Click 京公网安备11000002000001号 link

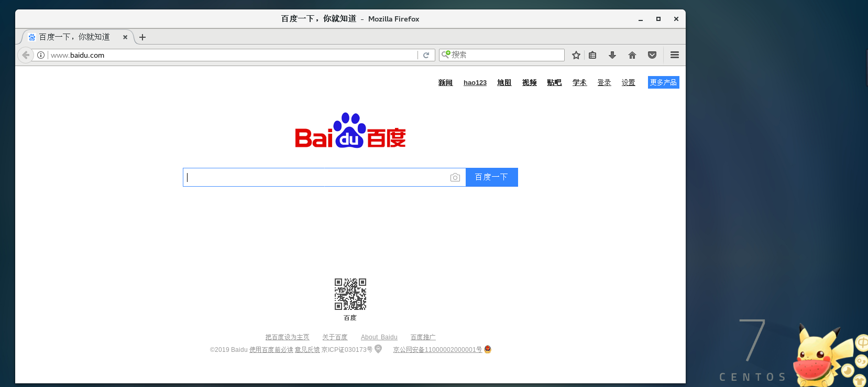point(437,350)
